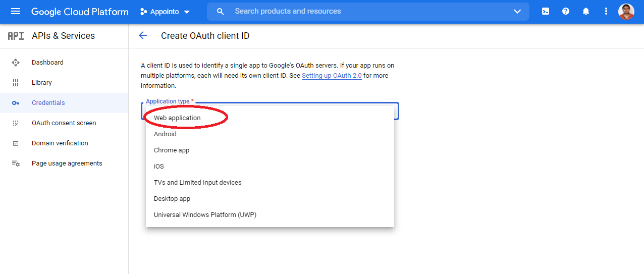
Task: Open the Help question mark icon
Action: [566, 11]
